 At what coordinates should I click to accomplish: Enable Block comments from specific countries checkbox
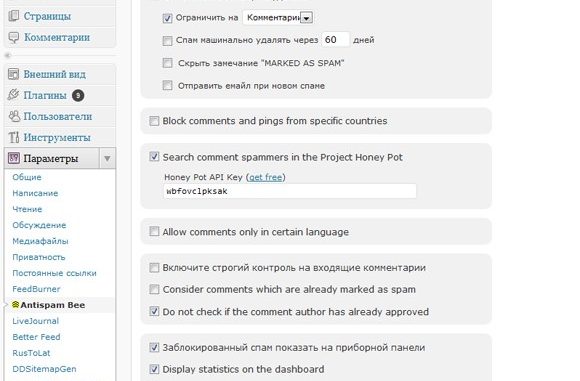154,121
